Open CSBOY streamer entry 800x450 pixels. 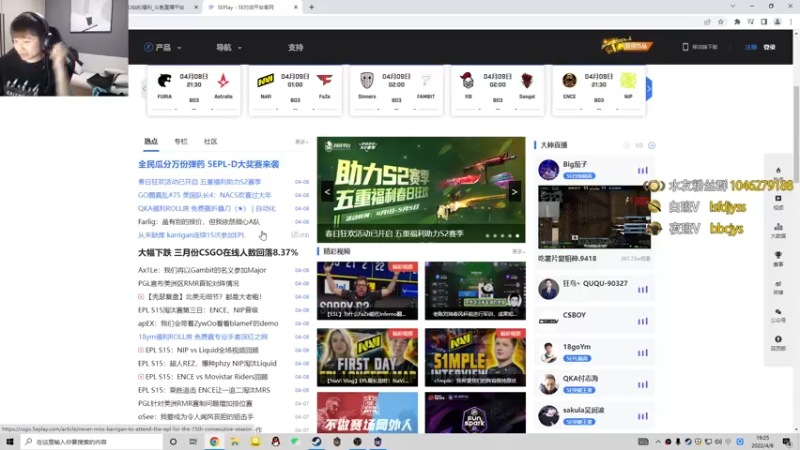click(594, 320)
